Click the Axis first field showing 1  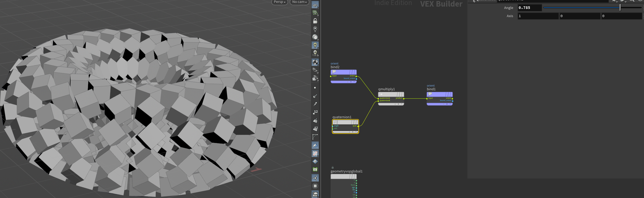pos(538,16)
